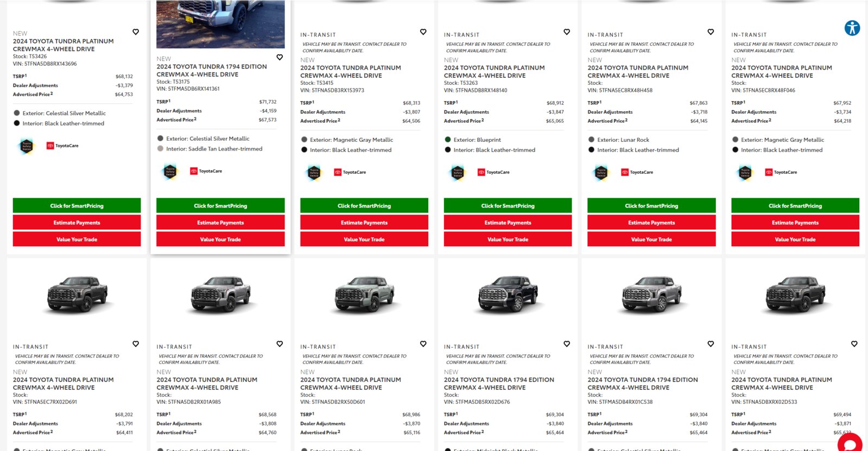Click Safety Sense badge on $67,952 Tundra card
Viewport: 868px width, 451px height.
[x=745, y=172]
